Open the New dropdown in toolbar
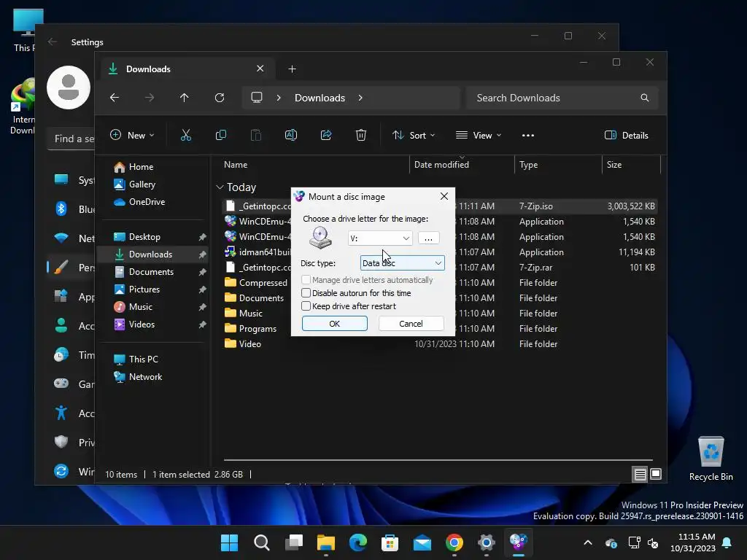This screenshot has width=747, height=560. point(132,135)
